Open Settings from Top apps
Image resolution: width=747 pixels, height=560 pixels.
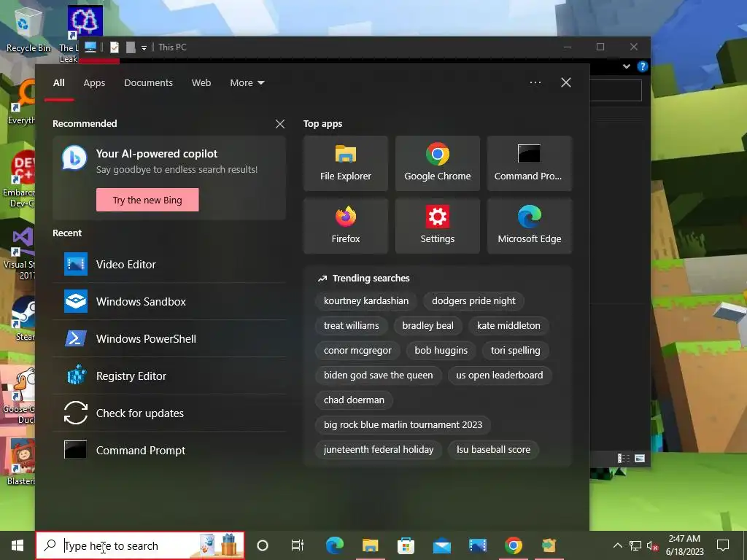click(438, 226)
